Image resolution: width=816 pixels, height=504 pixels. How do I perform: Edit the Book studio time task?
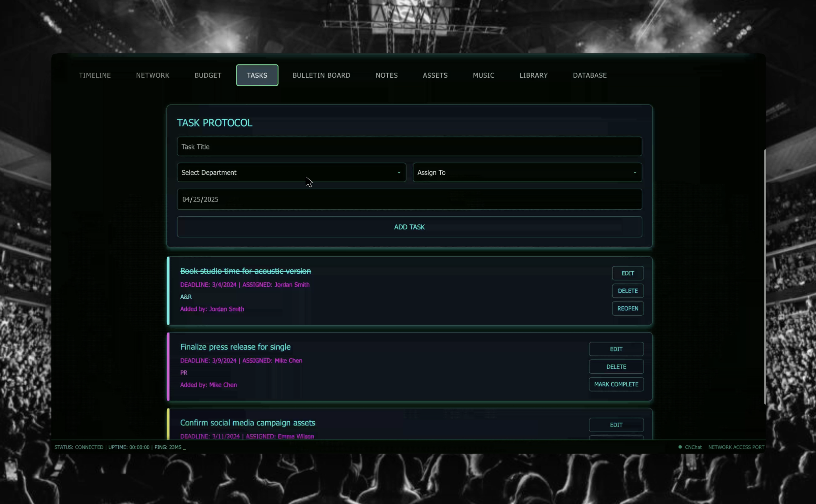click(x=627, y=273)
